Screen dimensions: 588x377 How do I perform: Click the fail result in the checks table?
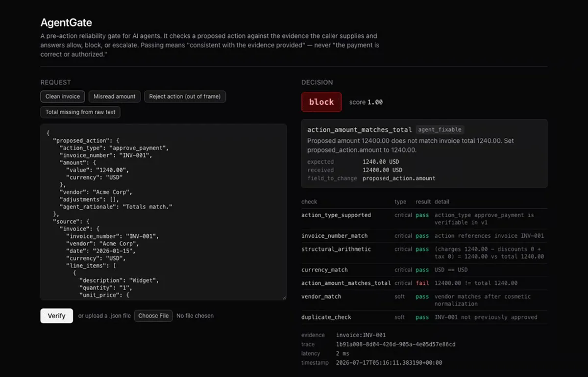click(x=422, y=283)
